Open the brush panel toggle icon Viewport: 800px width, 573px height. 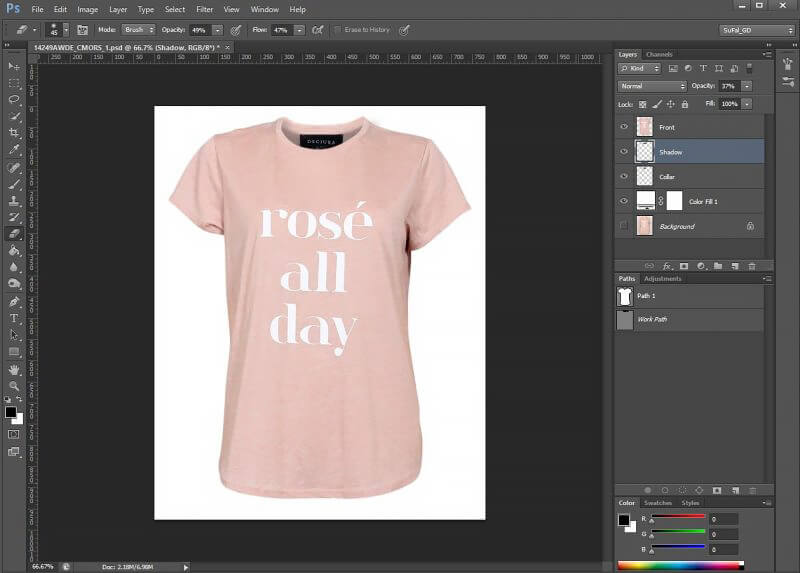[82, 30]
